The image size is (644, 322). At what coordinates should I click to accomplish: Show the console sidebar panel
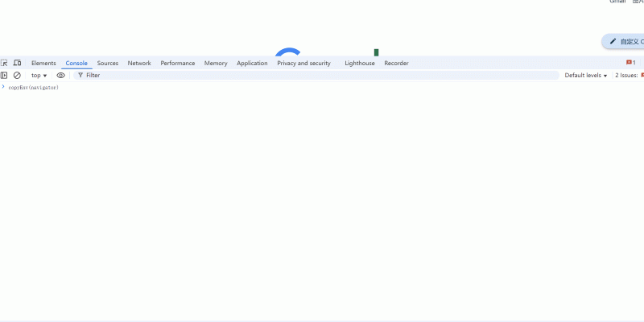click(x=5, y=75)
